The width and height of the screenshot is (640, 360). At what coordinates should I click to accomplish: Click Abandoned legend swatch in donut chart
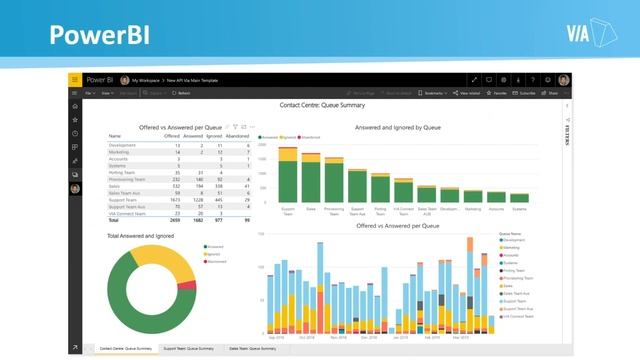pos(205,261)
